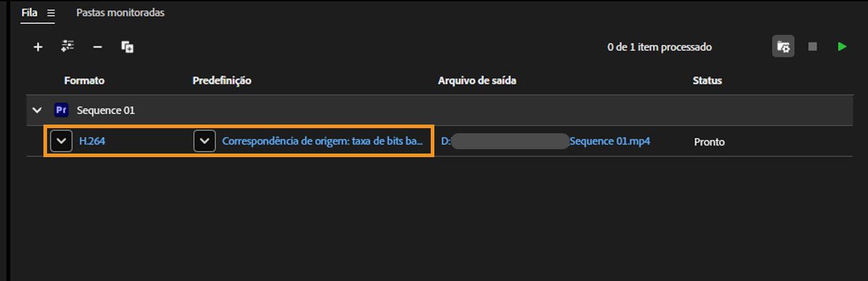868x281 pixels.
Task: Remove selected item with the minus icon
Action: tap(98, 47)
